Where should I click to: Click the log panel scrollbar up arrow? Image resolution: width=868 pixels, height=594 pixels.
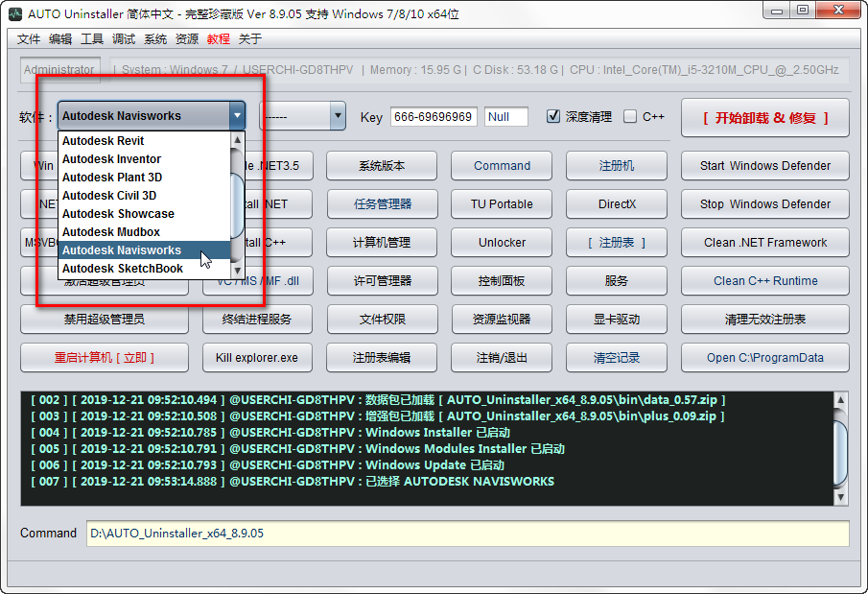840,399
